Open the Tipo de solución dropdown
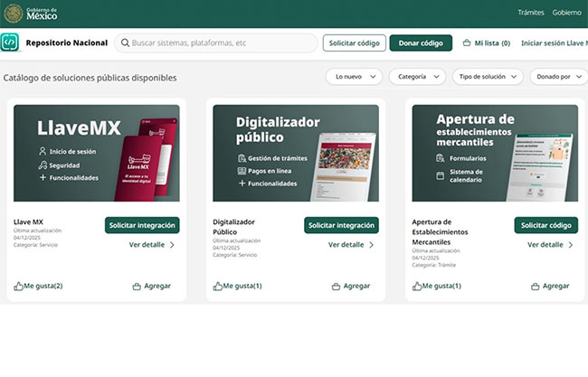Image resolution: width=588 pixels, height=377 pixels. pos(488,77)
